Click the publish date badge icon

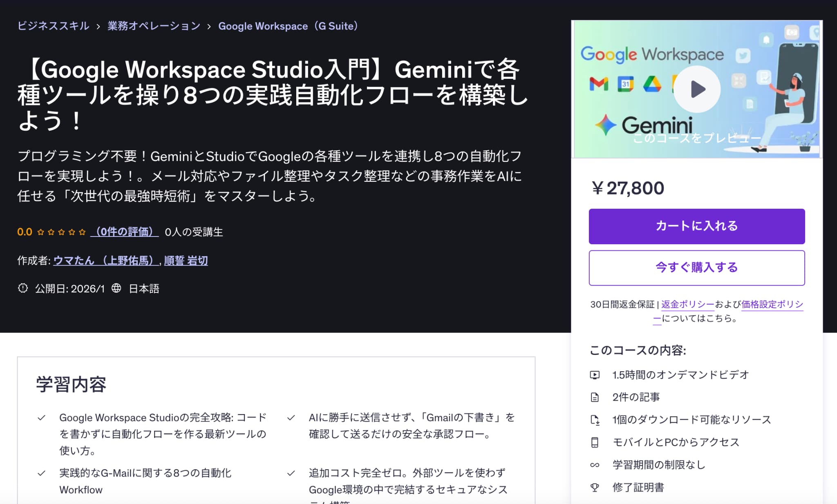point(23,288)
